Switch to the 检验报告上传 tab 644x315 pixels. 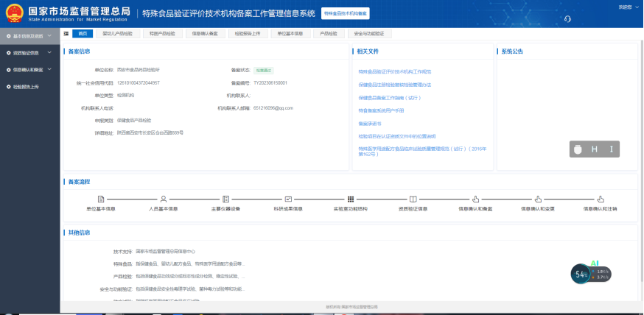pyautogui.click(x=248, y=34)
